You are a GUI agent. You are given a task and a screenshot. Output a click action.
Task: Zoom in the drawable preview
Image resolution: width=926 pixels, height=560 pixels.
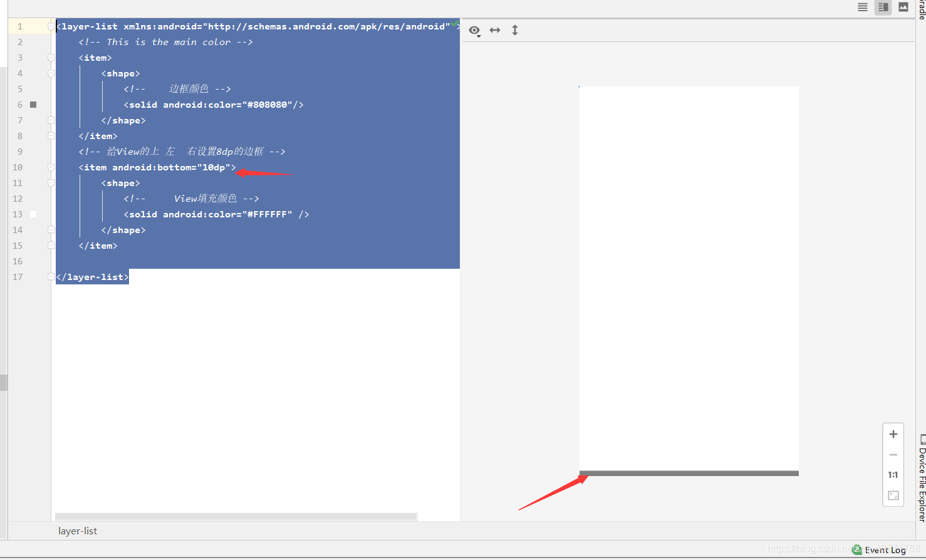point(893,434)
